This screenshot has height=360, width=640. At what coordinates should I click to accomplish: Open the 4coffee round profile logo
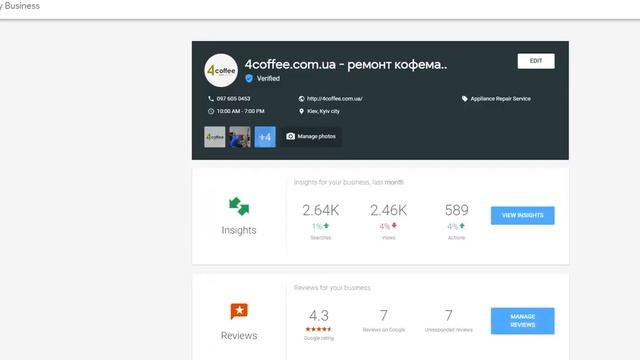(x=221, y=70)
